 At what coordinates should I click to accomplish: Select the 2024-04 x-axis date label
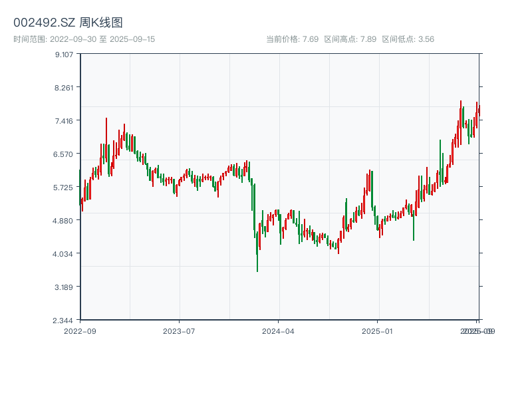click(x=279, y=331)
